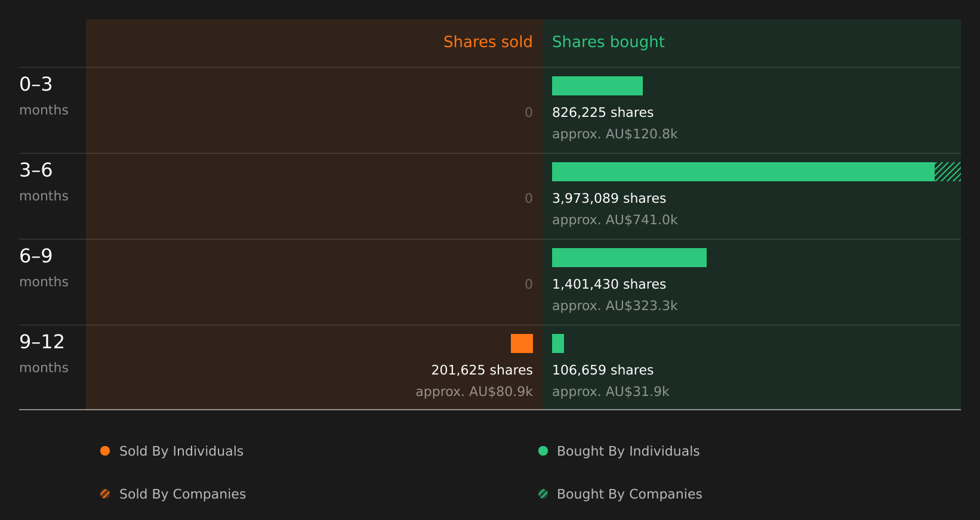This screenshot has width=980, height=520.
Task: Click the approx. AU$741.0k value
Action: [x=615, y=220]
